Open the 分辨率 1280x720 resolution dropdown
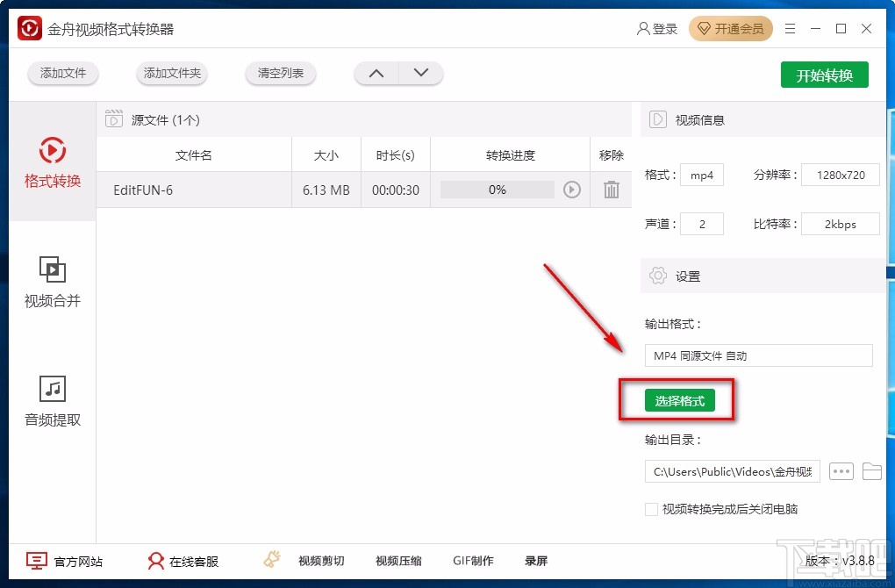The width and height of the screenshot is (895, 588). pos(839,175)
